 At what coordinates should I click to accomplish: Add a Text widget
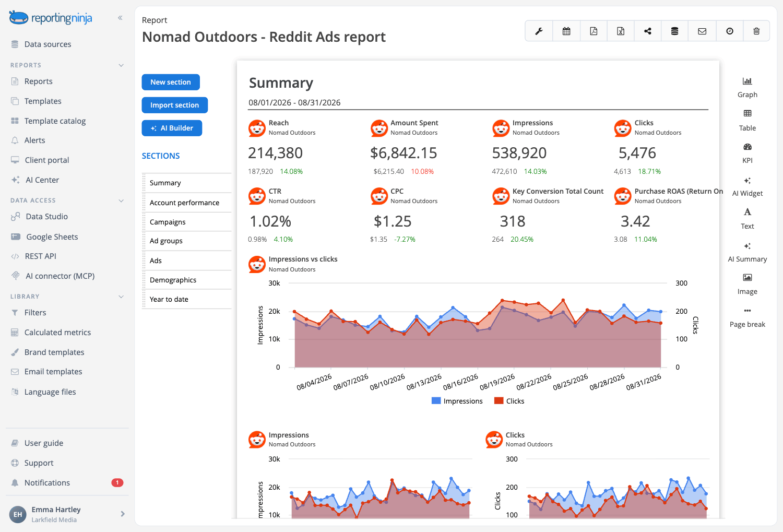748,219
